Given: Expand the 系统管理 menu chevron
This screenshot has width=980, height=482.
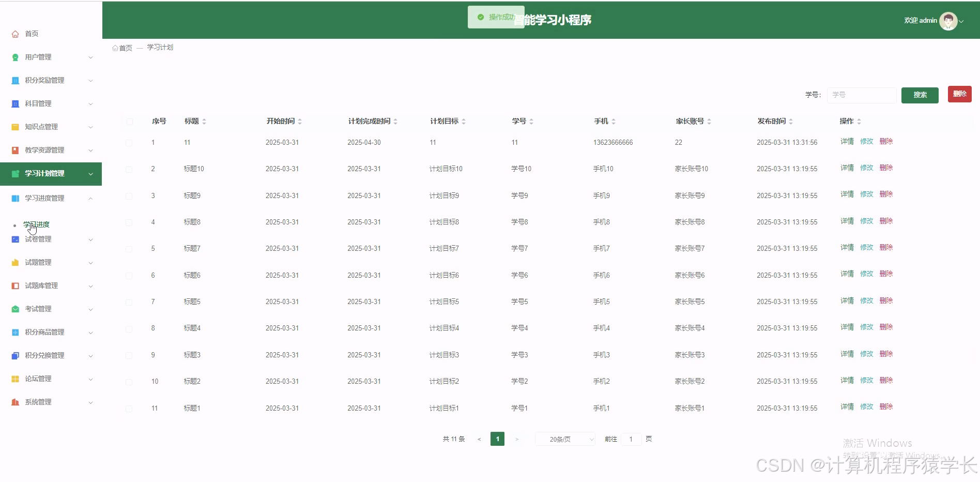Looking at the screenshot, I should tap(91, 402).
